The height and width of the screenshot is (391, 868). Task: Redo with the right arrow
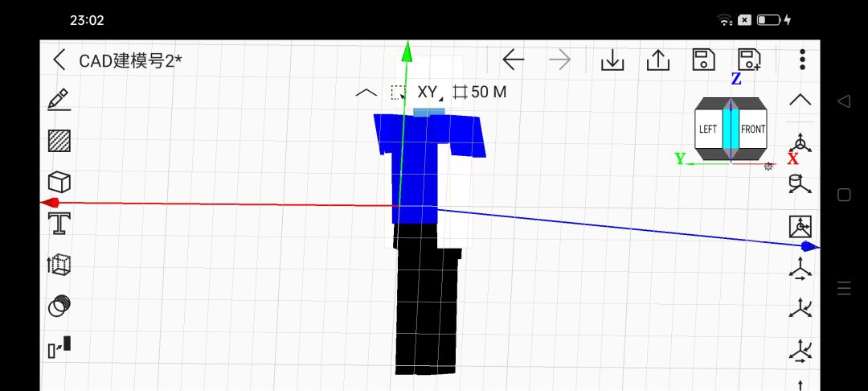point(559,60)
